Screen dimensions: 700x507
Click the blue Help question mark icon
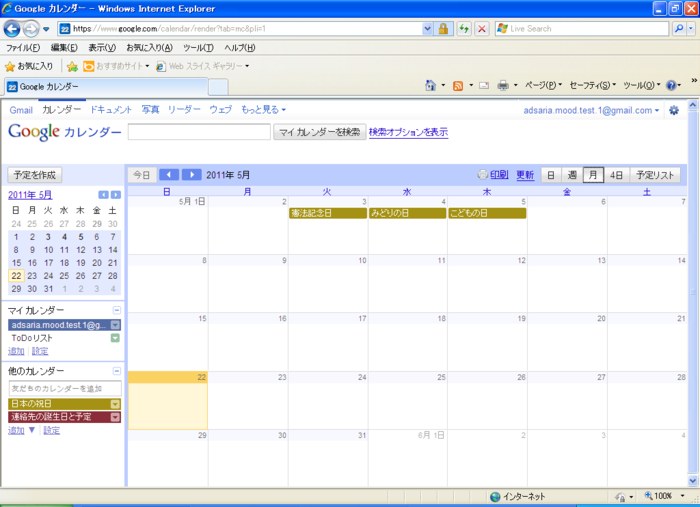[671, 85]
